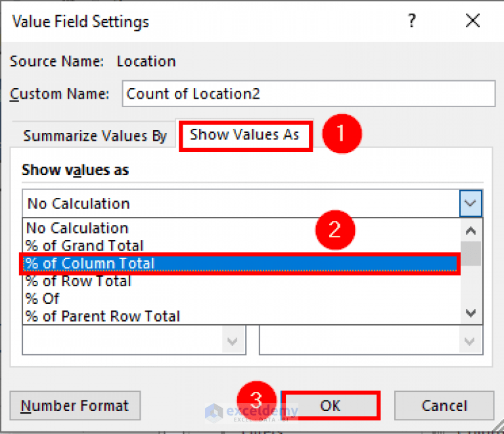Image resolution: width=504 pixels, height=434 pixels.
Task: Switch to Summarize Values By tab
Action: pyautogui.click(x=95, y=135)
